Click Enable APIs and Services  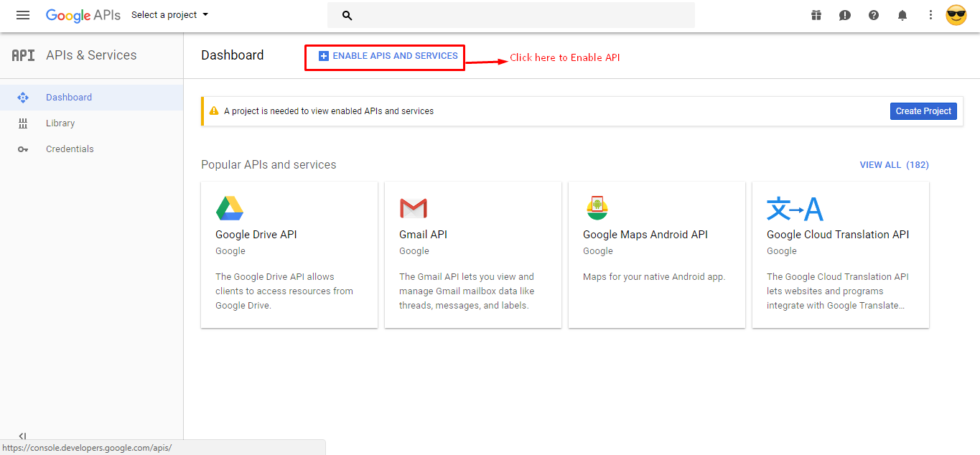click(388, 56)
